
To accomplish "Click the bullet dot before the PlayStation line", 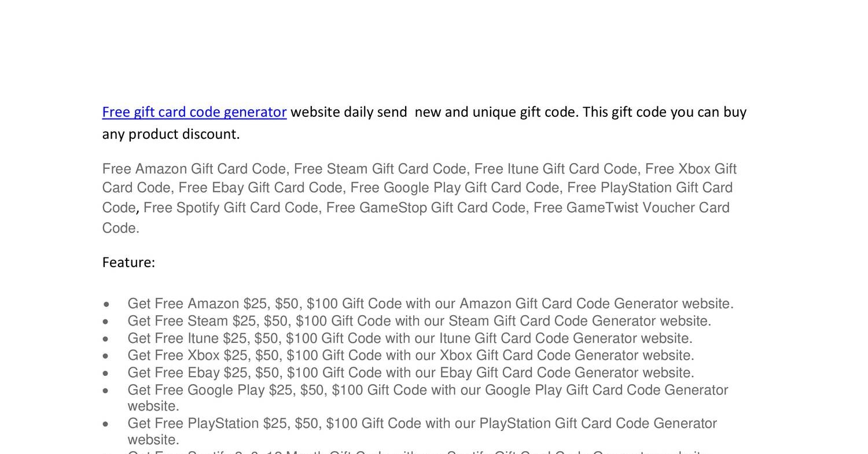I will [x=106, y=425].
